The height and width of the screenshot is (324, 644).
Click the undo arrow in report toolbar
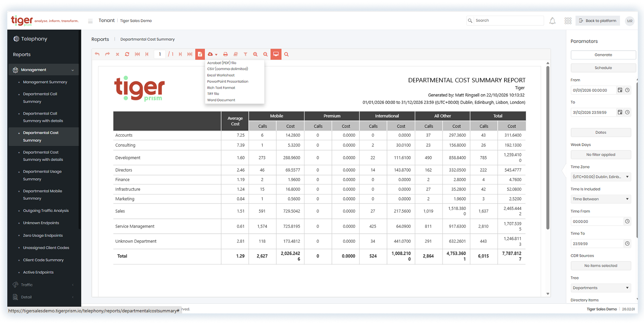click(97, 54)
